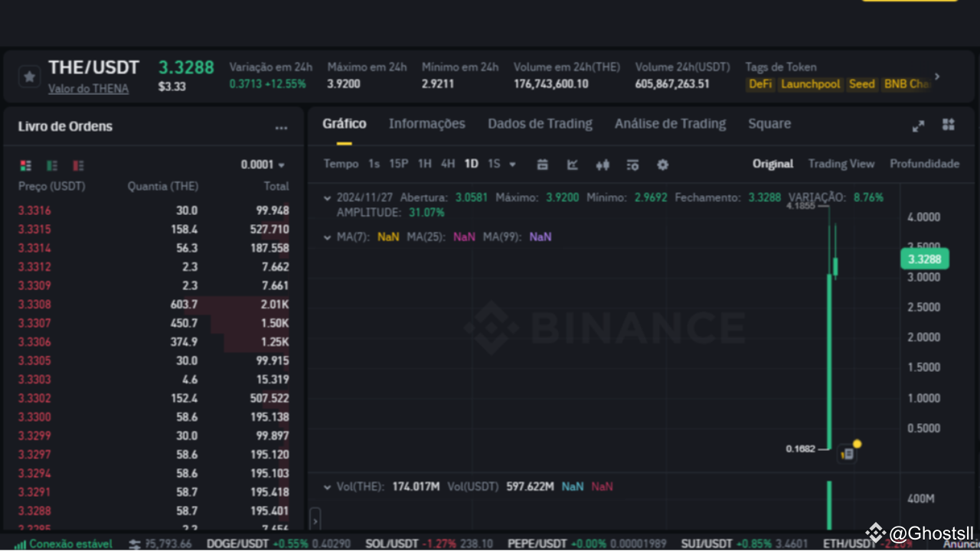Image resolution: width=980 pixels, height=551 pixels.
Task: Click the favorite star next to THE/USDT
Action: coord(28,76)
